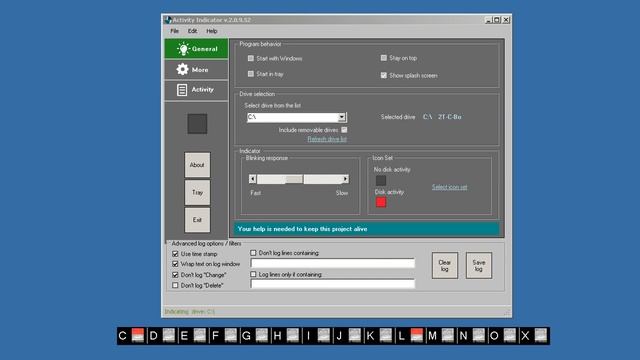
Task: Click drive N indicator icon in strip
Action: pos(479,336)
